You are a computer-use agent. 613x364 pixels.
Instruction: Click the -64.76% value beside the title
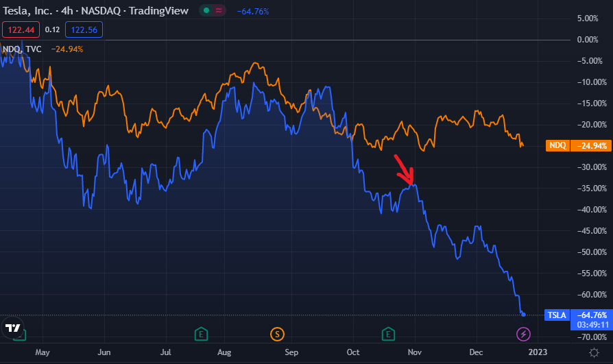(x=253, y=12)
